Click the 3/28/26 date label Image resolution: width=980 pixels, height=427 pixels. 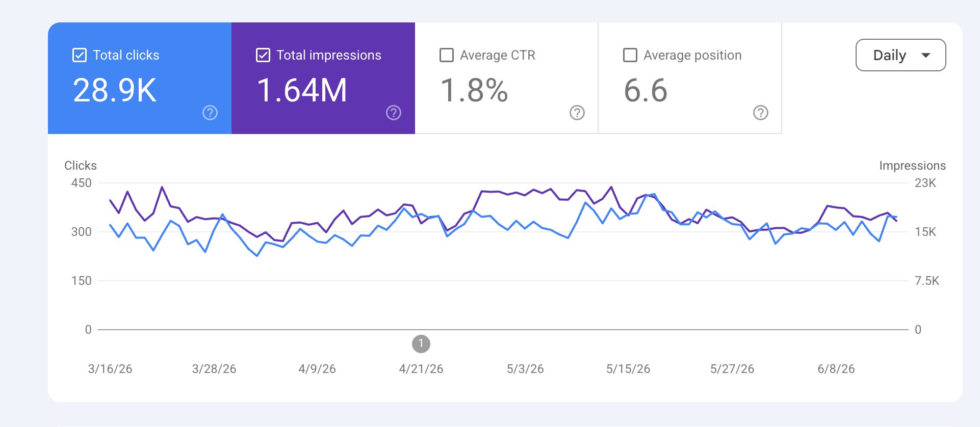pos(214,369)
